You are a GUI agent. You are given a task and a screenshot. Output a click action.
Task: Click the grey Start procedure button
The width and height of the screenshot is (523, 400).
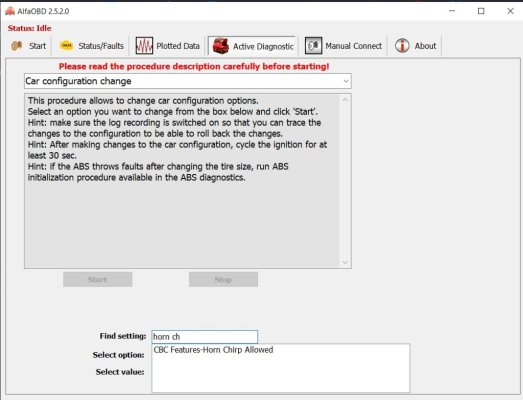pos(97,279)
